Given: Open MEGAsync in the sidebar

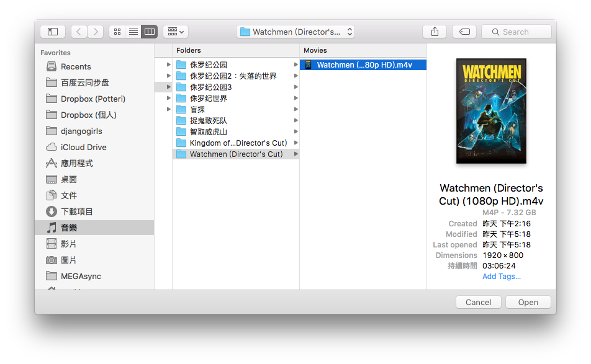Looking at the screenshot, I should (94, 277).
